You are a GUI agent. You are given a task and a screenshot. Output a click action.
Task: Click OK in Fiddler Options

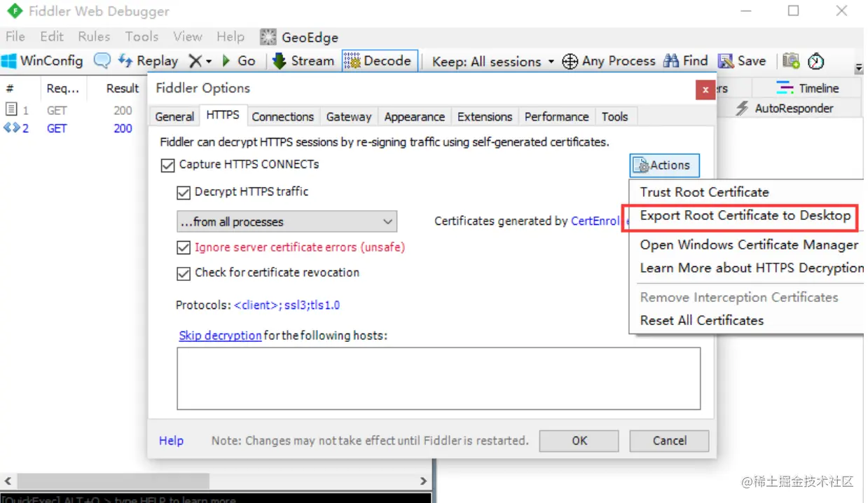tap(579, 441)
